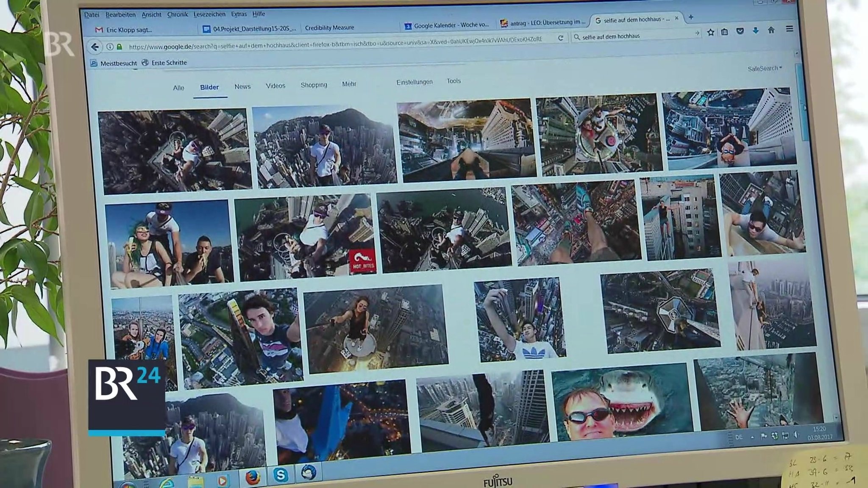Viewport: 868px width, 488px height.
Task: Open the Firefox hamburger menu
Action: coord(789,29)
